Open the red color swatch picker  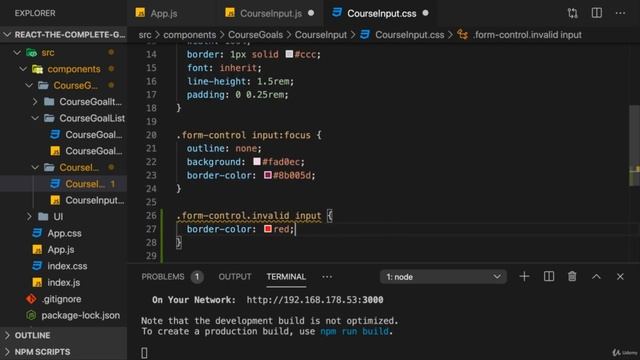click(x=268, y=229)
